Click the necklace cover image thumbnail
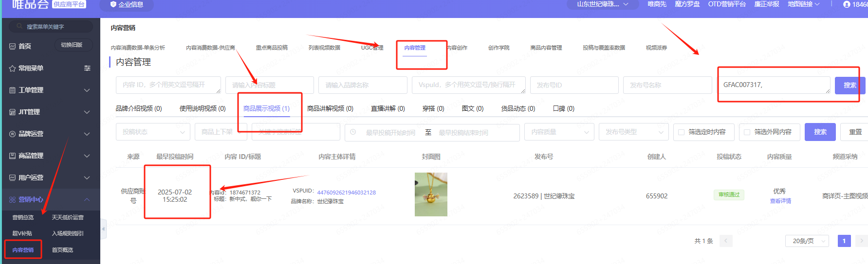This screenshot has width=868, height=264. 431,194
